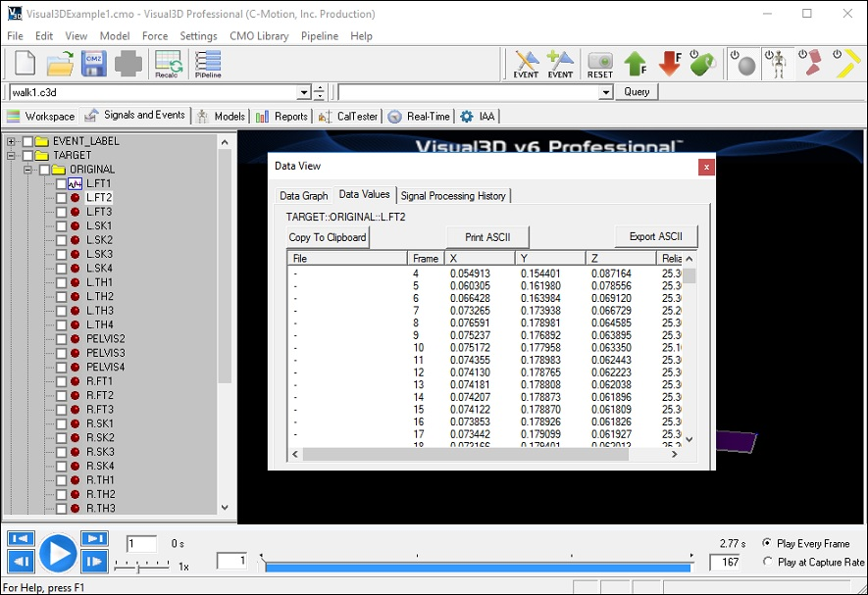Viewport: 868px width, 595px height.
Task: Click the red down arrow force icon
Action: (670, 64)
